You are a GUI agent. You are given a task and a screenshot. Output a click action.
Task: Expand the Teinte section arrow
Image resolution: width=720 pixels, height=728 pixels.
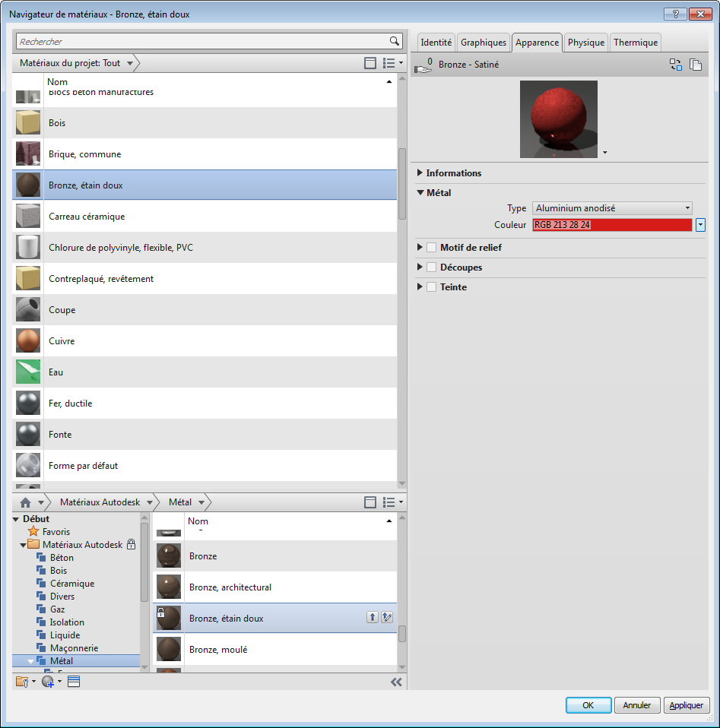click(420, 286)
